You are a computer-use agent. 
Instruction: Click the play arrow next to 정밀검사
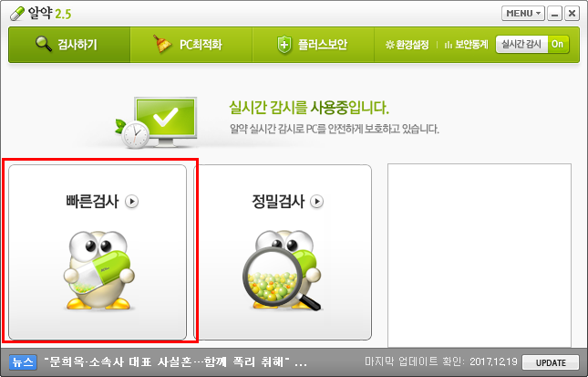coord(317,202)
